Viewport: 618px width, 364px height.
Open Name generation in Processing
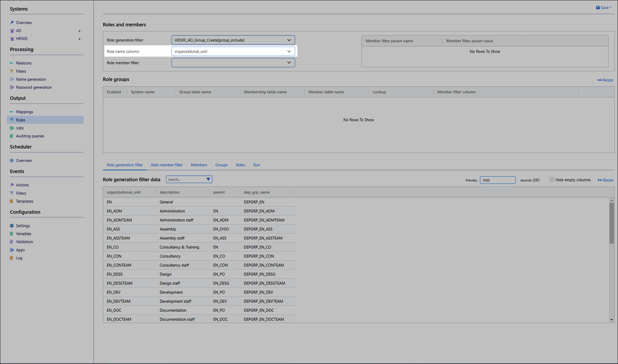point(31,79)
